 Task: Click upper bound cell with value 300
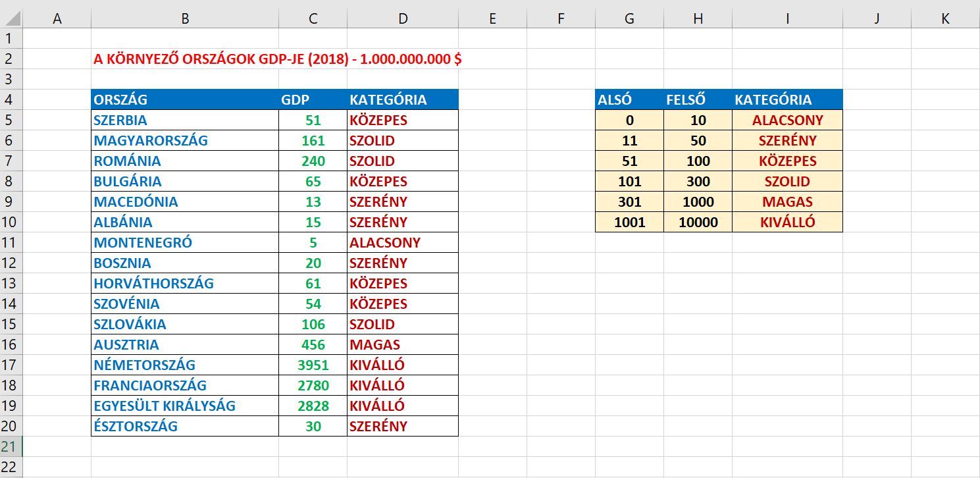(x=698, y=181)
